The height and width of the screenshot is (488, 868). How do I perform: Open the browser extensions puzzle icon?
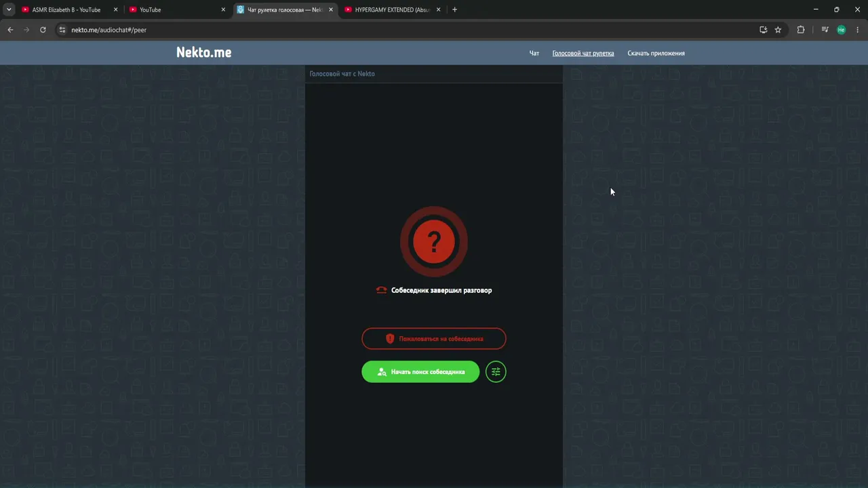(x=801, y=30)
